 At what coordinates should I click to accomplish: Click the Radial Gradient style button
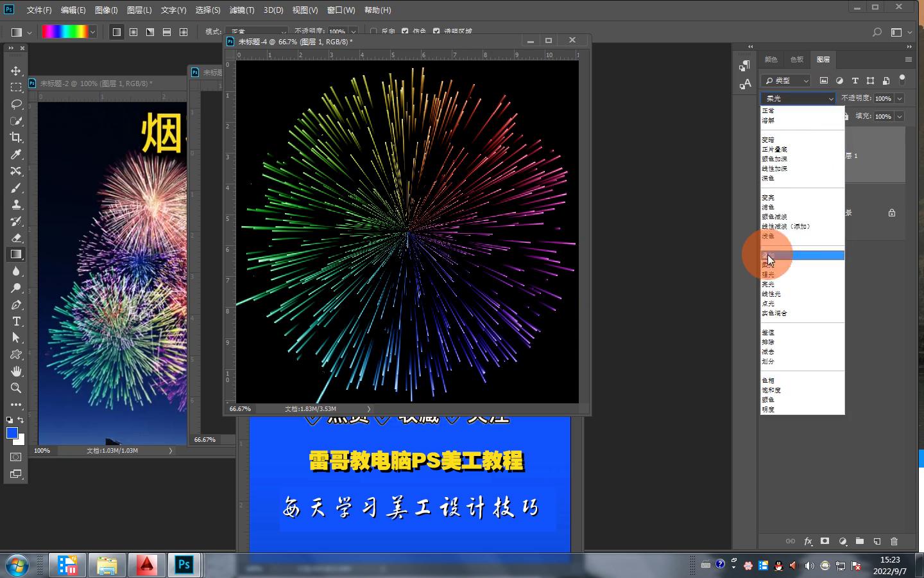click(x=133, y=31)
